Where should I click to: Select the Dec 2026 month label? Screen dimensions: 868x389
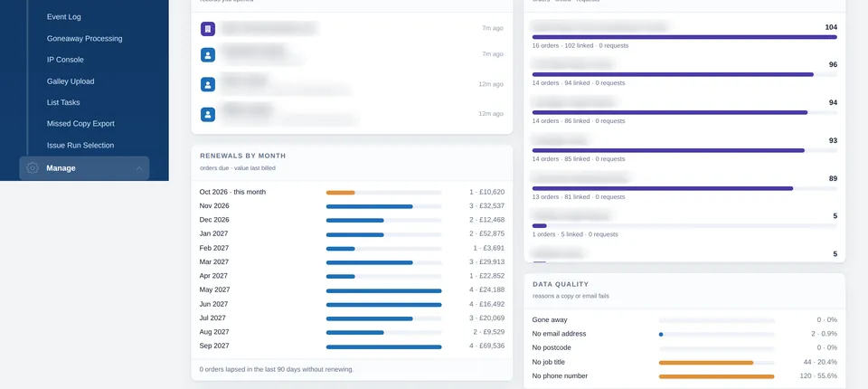pos(214,220)
